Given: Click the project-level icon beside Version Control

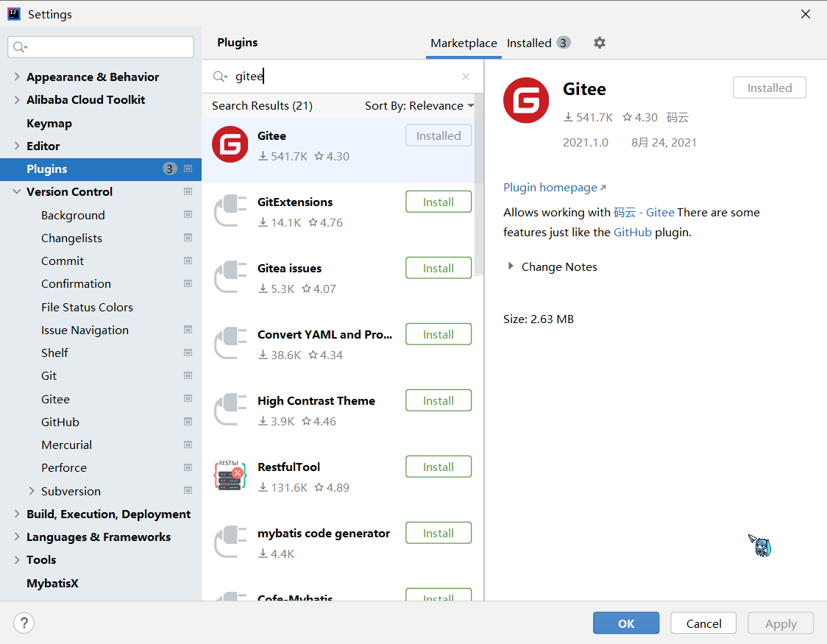Looking at the screenshot, I should (188, 191).
